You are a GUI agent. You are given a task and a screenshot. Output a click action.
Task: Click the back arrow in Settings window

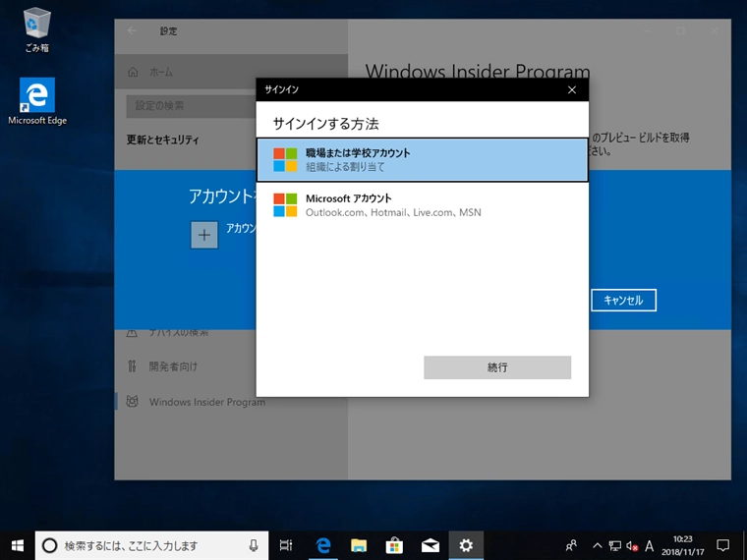(132, 31)
